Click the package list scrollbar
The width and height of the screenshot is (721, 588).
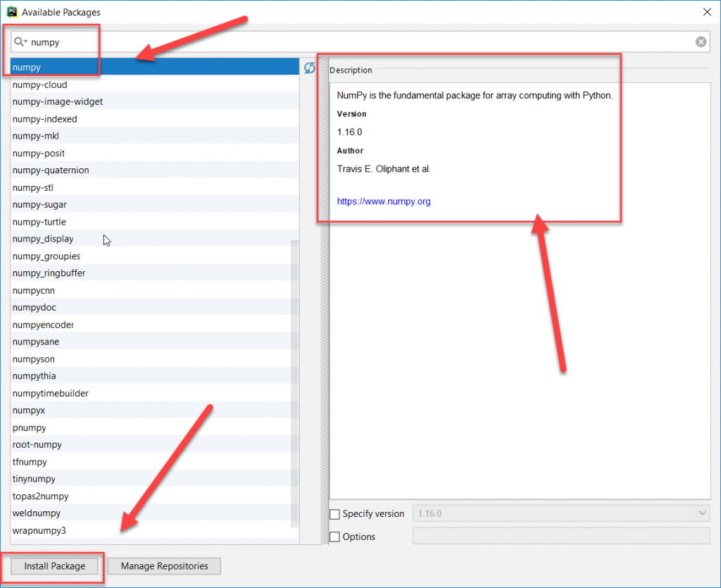[295, 384]
